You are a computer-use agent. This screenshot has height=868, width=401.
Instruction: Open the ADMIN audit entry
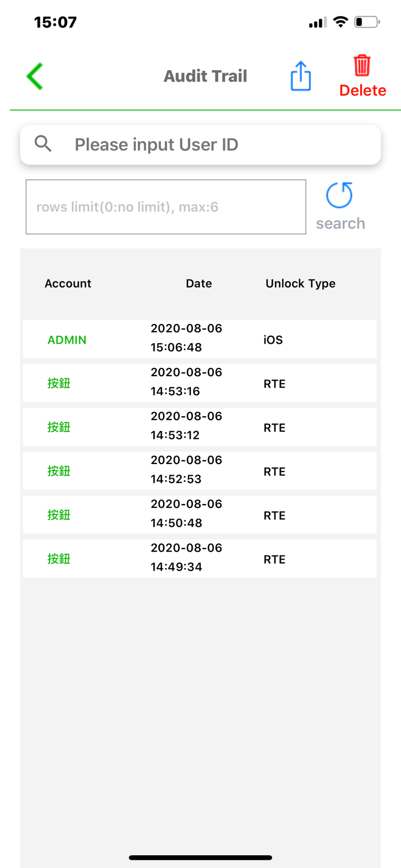[200, 339]
